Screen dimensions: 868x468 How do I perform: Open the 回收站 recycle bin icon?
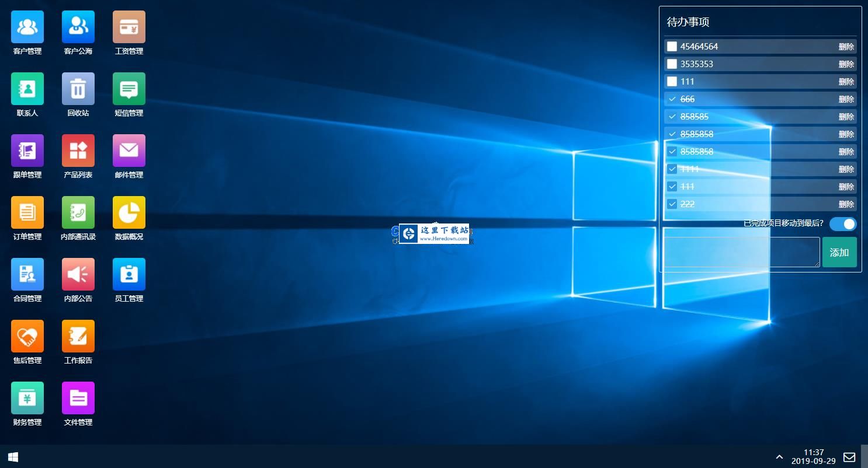click(78, 89)
